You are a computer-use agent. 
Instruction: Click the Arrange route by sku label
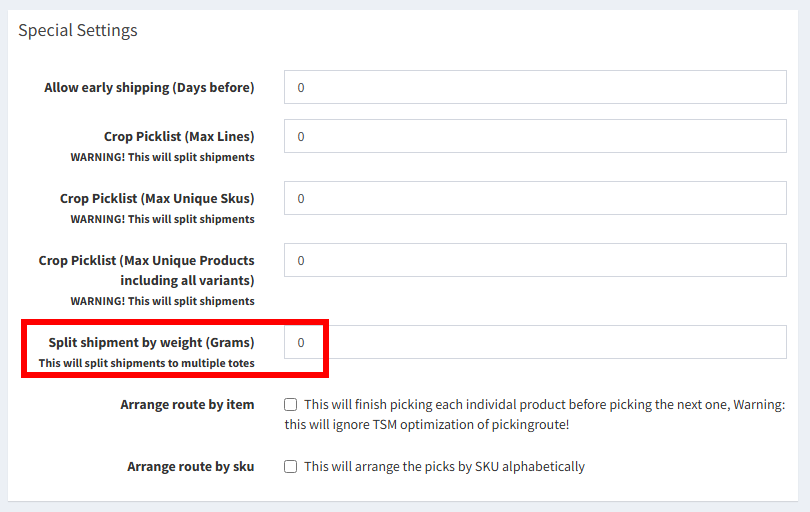191,467
